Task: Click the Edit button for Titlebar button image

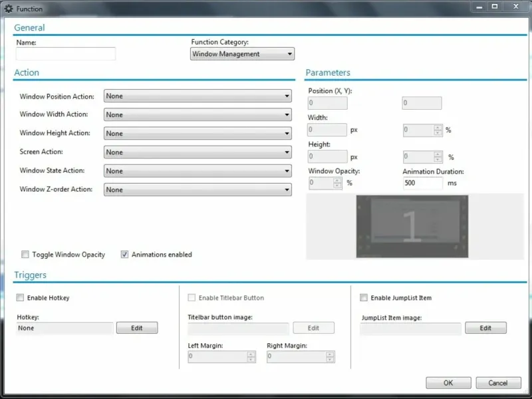Action: click(x=313, y=328)
